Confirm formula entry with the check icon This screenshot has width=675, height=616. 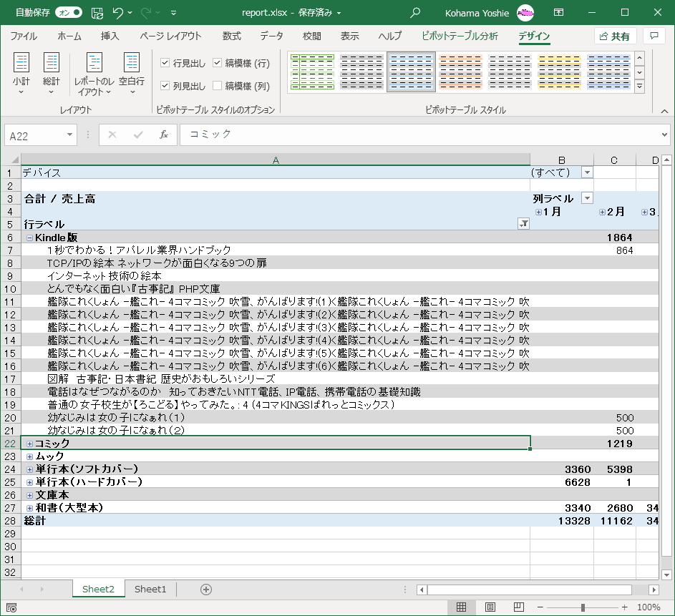click(x=138, y=135)
